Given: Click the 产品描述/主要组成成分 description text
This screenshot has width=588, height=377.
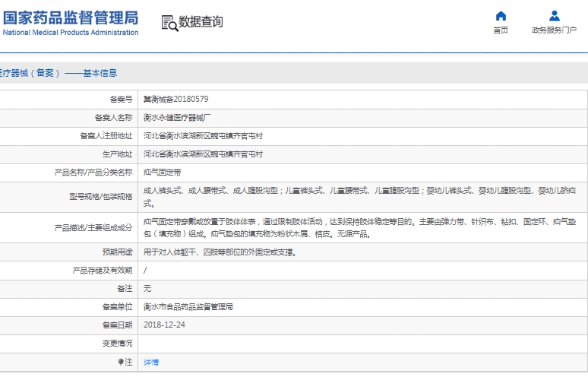Looking at the screenshot, I should click(x=359, y=228).
